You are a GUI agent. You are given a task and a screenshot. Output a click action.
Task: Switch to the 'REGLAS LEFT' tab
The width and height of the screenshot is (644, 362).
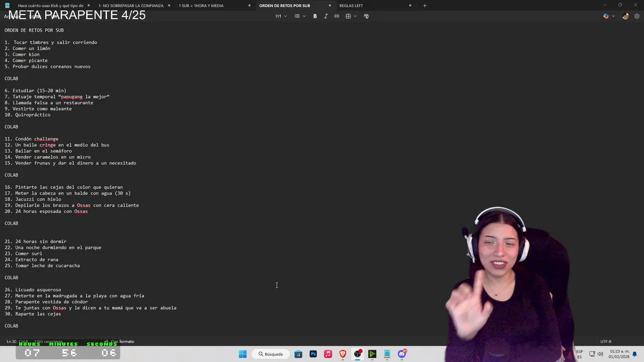[x=351, y=6]
